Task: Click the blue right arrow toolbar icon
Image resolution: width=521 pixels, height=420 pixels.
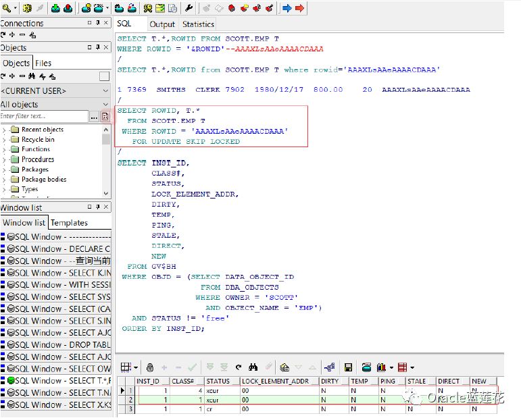Action: coord(287,8)
